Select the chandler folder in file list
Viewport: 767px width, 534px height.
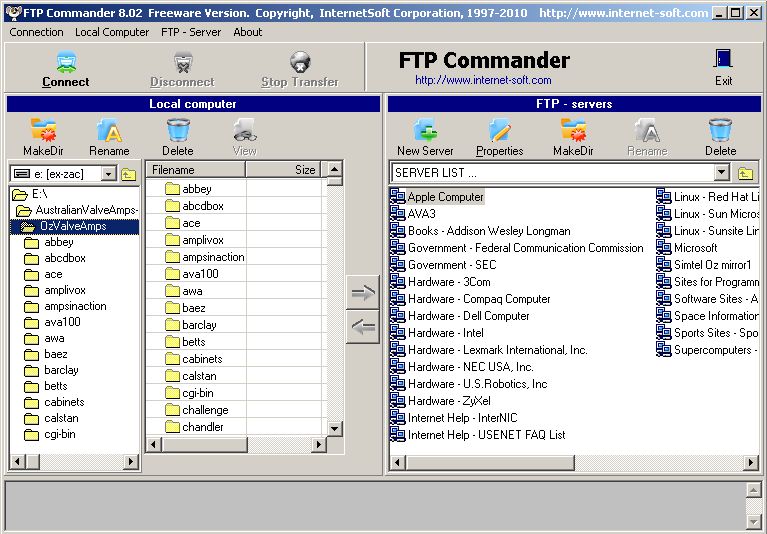point(194,427)
